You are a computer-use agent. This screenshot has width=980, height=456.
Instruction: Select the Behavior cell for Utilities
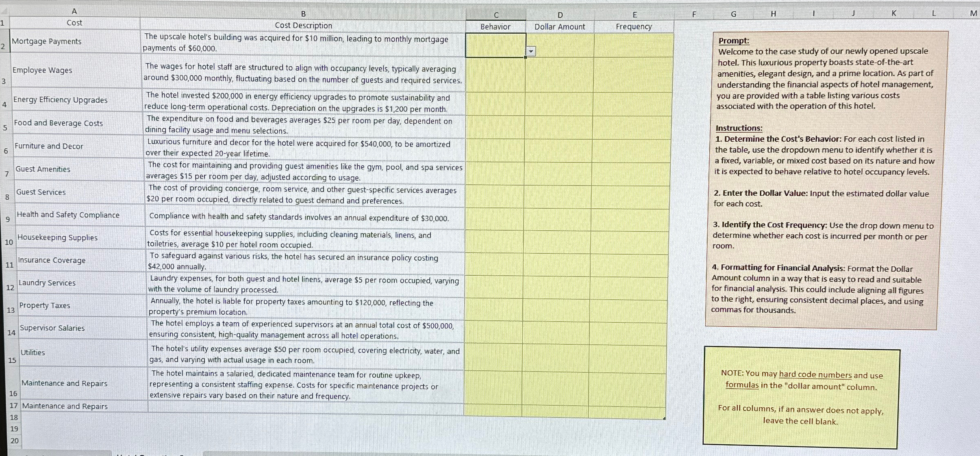coord(493,357)
